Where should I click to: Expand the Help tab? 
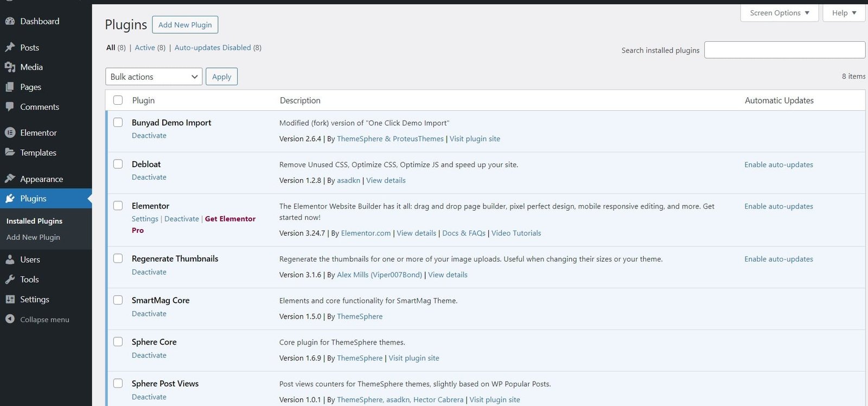click(844, 13)
